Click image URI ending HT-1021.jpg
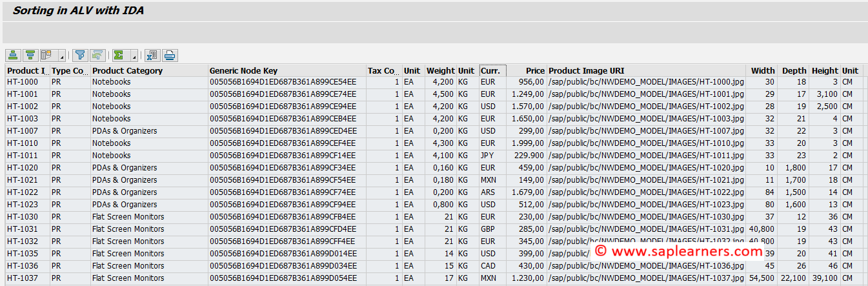 [646, 180]
